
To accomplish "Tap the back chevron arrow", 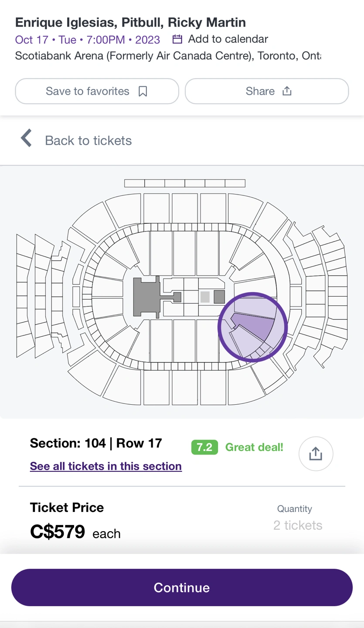I will click(x=27, y=138).
